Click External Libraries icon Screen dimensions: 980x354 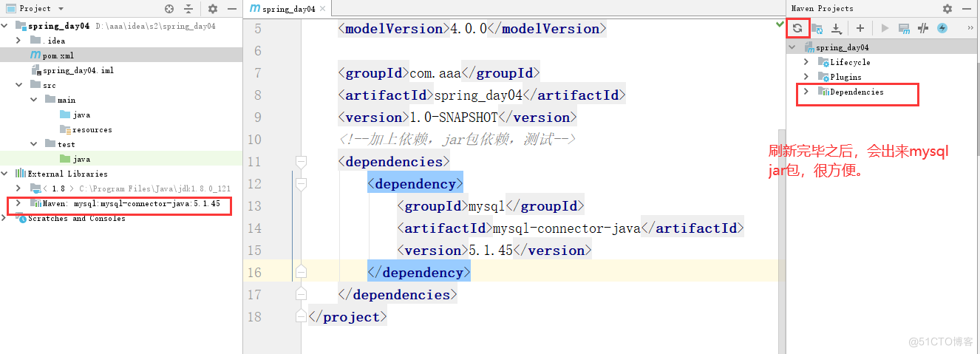pyautogui.click(x=21, y=174)
